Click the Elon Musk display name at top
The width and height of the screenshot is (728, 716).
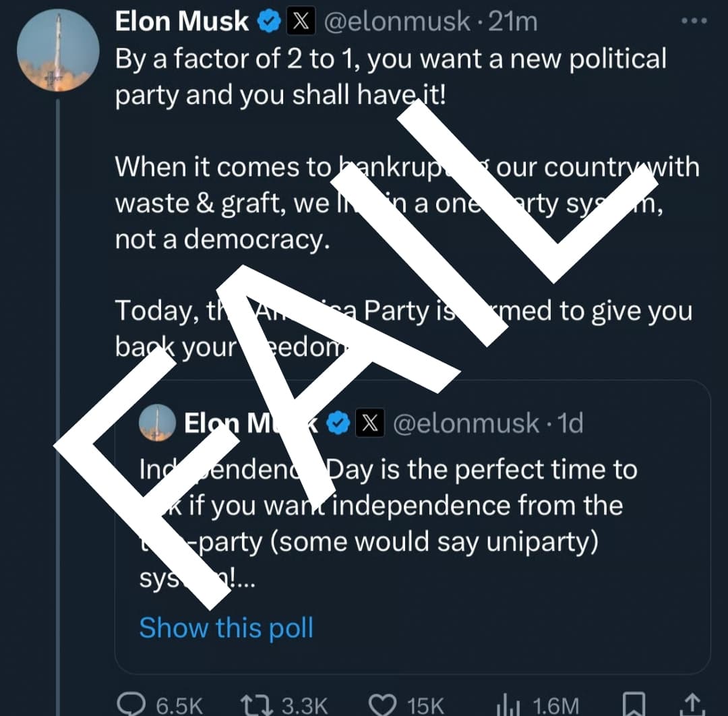click(x=182, y=22)
